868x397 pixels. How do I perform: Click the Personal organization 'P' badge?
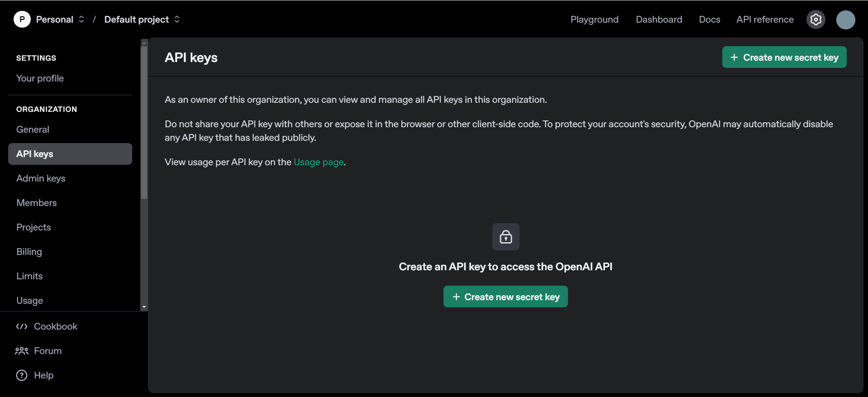pyautogui.click(x=22, y=19)
